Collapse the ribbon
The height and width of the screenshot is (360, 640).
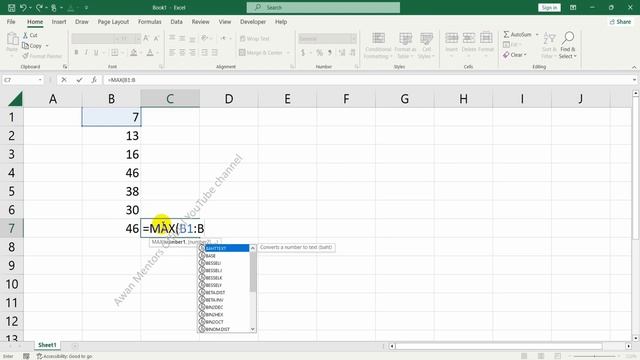(x=634, y=67)
